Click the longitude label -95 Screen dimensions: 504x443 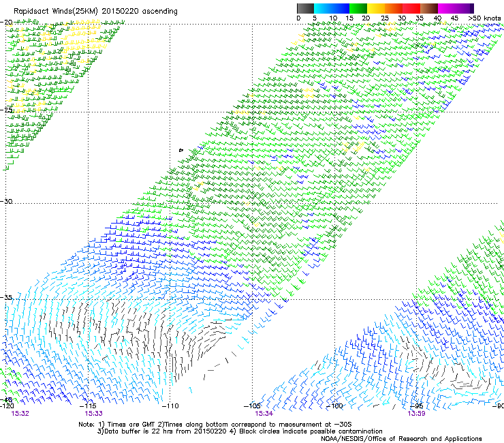[x=417, y=406]
